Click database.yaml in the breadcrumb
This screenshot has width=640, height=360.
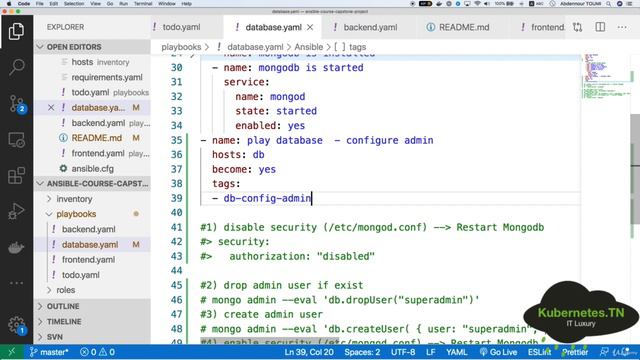255,47
